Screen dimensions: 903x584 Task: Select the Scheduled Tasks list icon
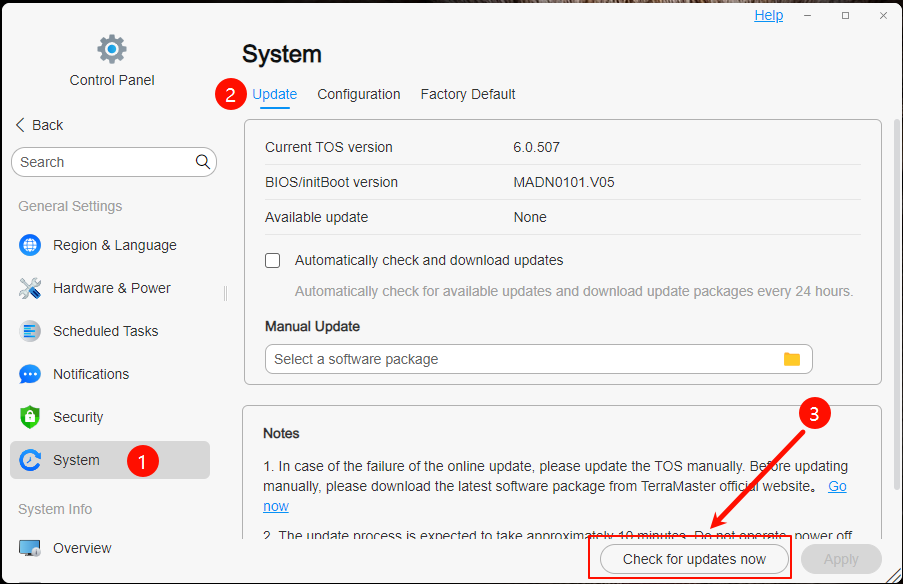coord(30,331)
